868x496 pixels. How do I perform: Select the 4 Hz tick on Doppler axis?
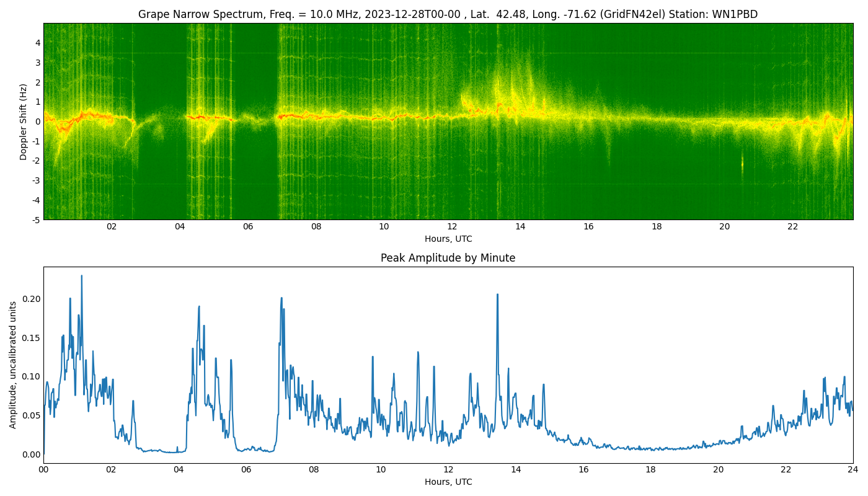pos(38,43)
